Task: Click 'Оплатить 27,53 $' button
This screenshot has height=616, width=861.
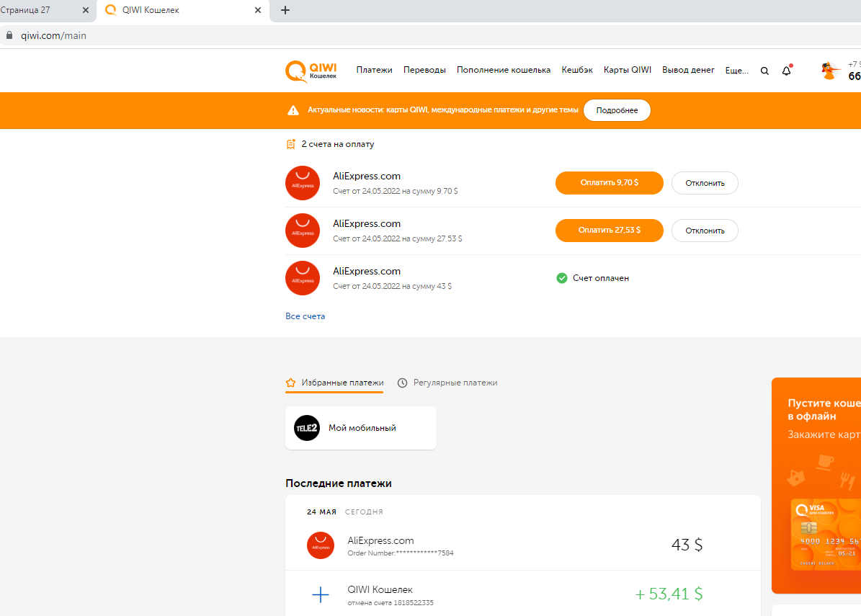Action: [x=609, y=231]
